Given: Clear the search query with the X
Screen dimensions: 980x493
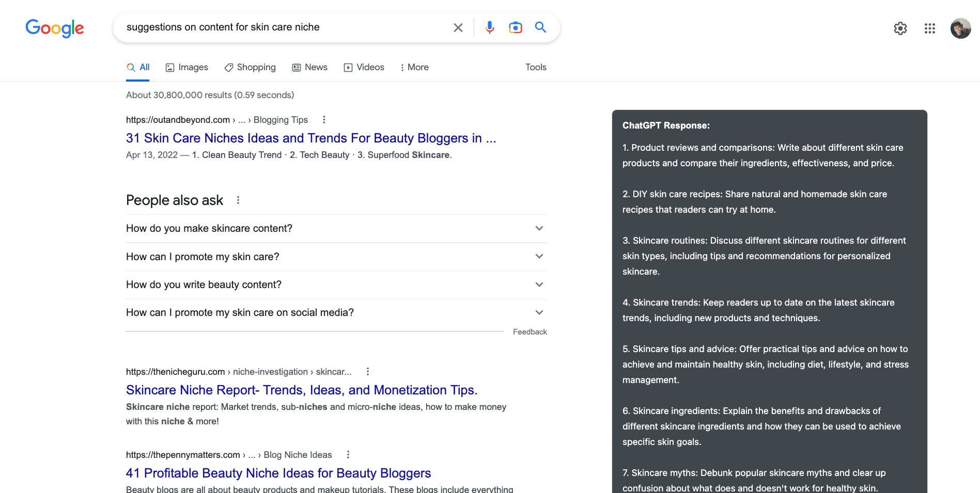Looking at the screenshot, I should click(x=458, y=27).
